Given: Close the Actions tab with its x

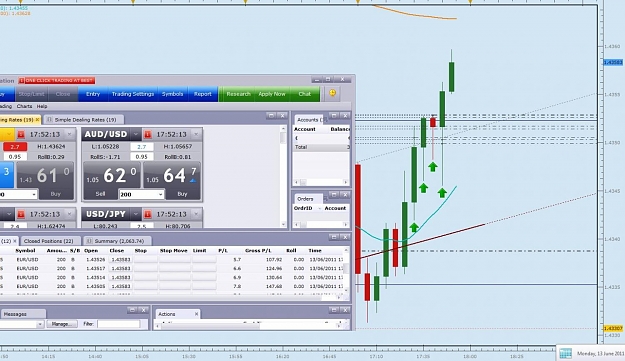Looking at the screenshot, I should click(196, 314).
